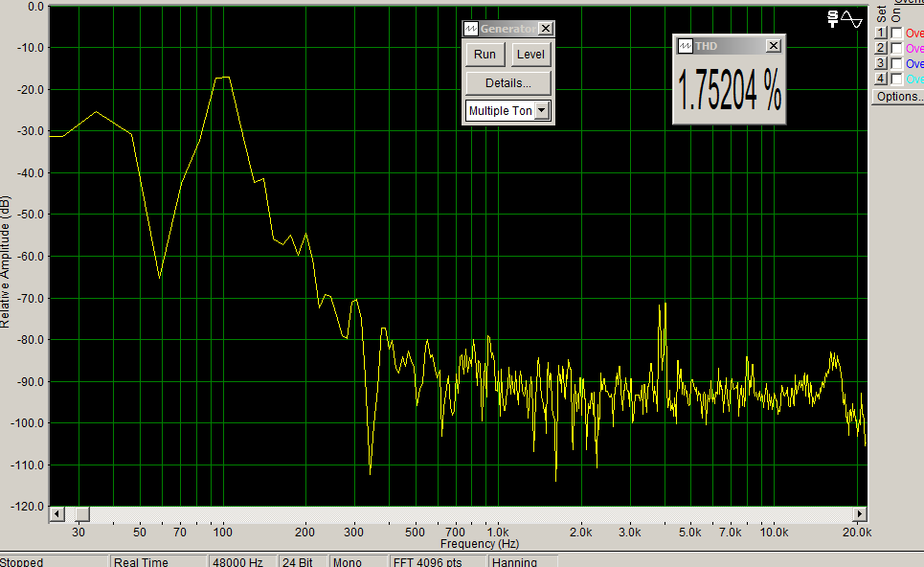The width and height of the screenshot is (924, 567).
Task: Click the 24 Bit status entry
Action: (x=303, y=561)
